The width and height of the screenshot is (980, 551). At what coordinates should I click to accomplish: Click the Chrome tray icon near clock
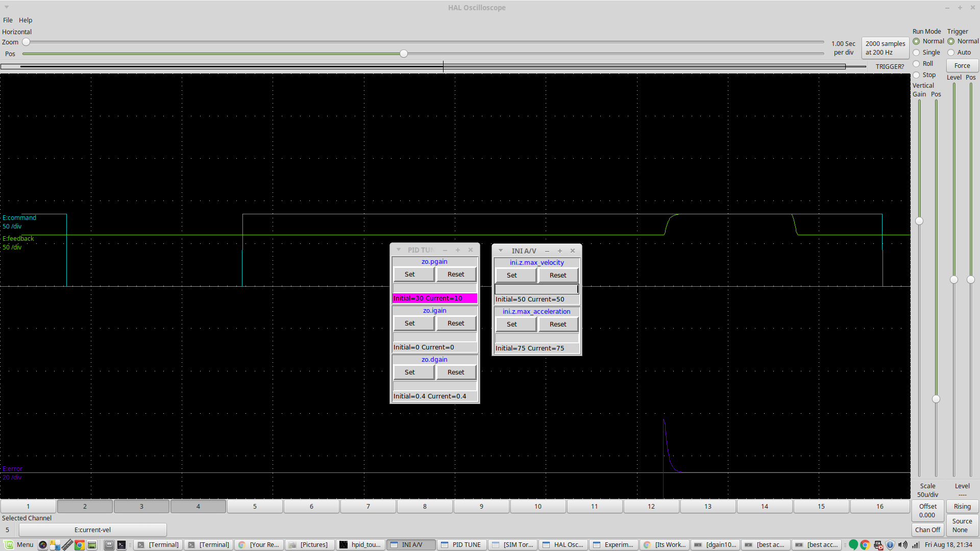(865, 545)
